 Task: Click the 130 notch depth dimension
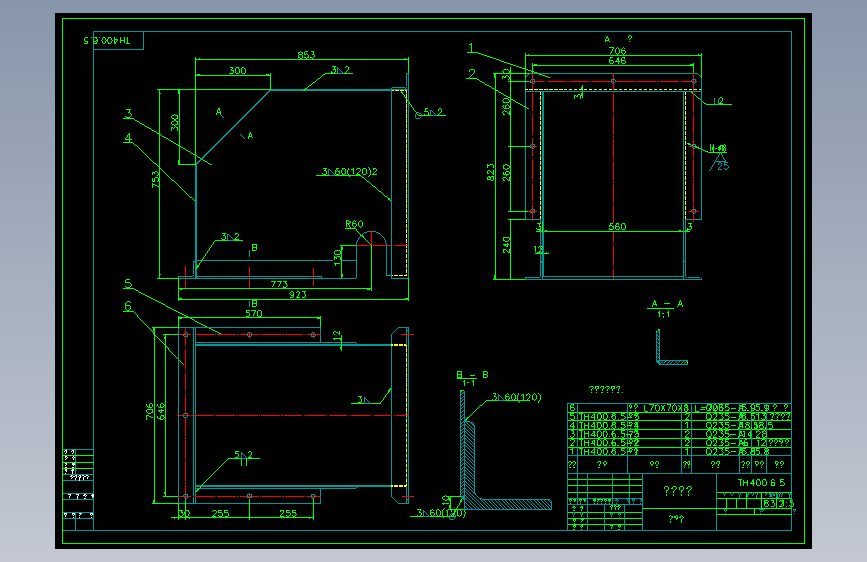pos(338,257)
